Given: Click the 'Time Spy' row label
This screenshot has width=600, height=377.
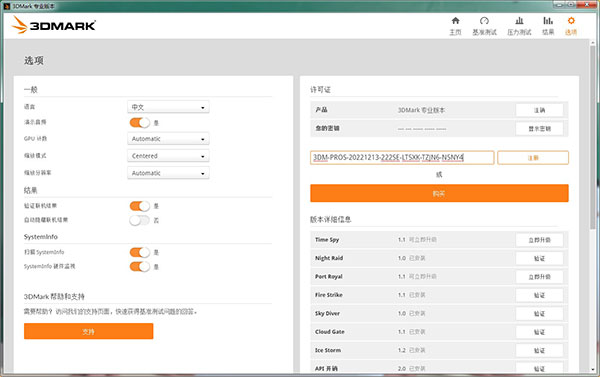Looking at the screenshot, I should pos(327,240).
